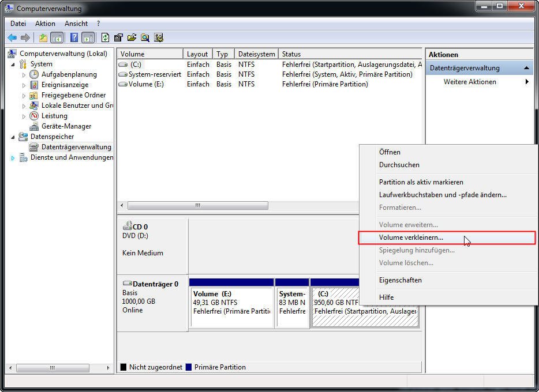Sort by the Volume column header
This screenshot has height=392, width=539.
pos(150,54)
